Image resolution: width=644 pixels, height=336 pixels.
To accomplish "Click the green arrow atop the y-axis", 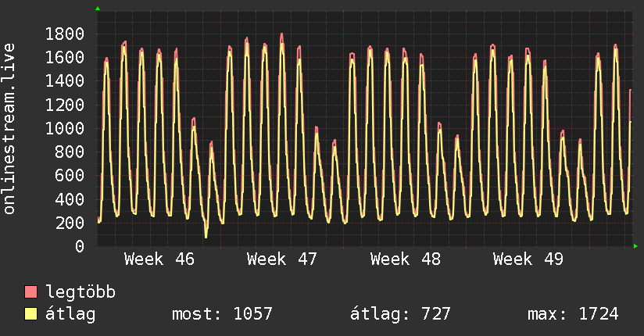I will pyautogui.click(x=98, y=9).
